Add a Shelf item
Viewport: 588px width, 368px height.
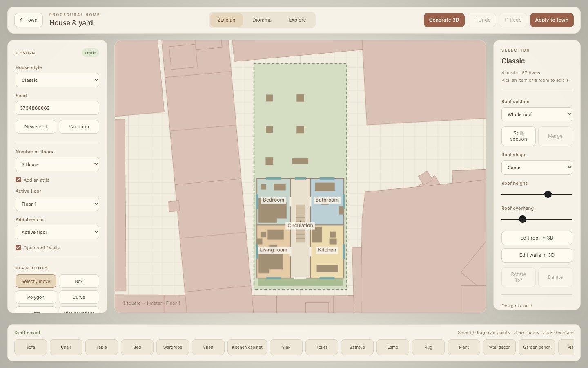click(208, 347)
